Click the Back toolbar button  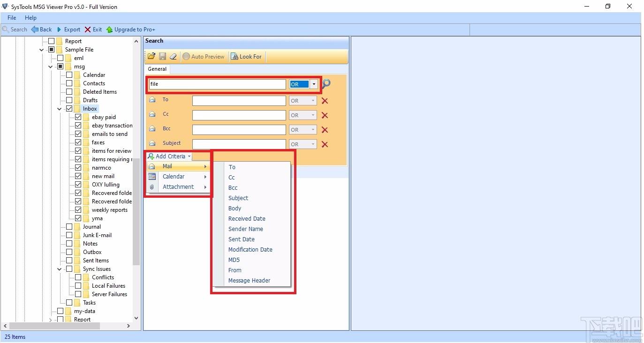pyautogui.click(x=42, y=30)
